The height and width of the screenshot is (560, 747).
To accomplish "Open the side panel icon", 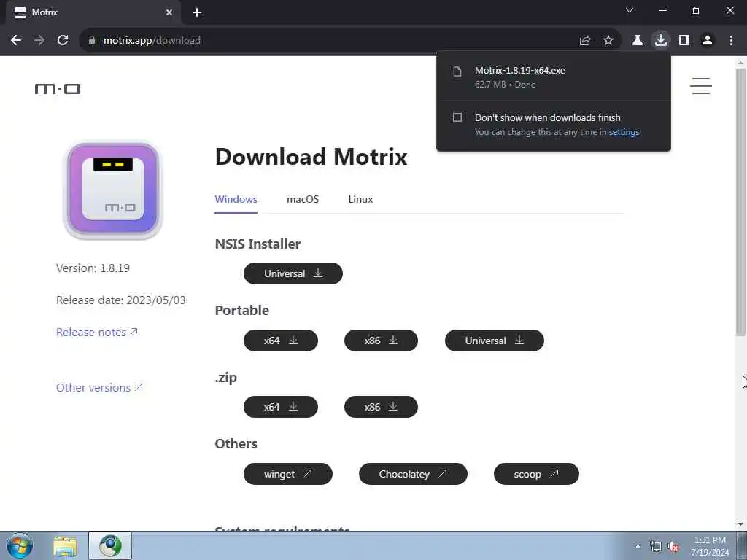I will [x=684, y=41].
